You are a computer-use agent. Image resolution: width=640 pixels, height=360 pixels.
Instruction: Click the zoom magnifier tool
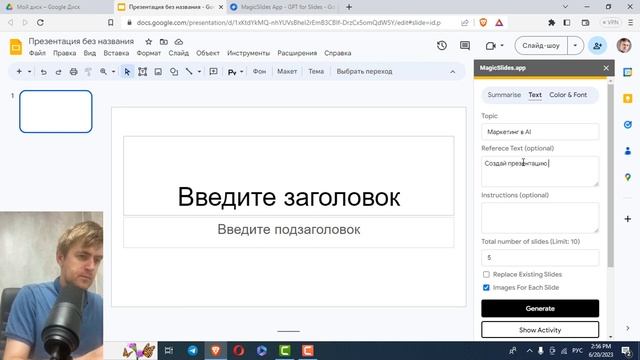click(103, 71)
